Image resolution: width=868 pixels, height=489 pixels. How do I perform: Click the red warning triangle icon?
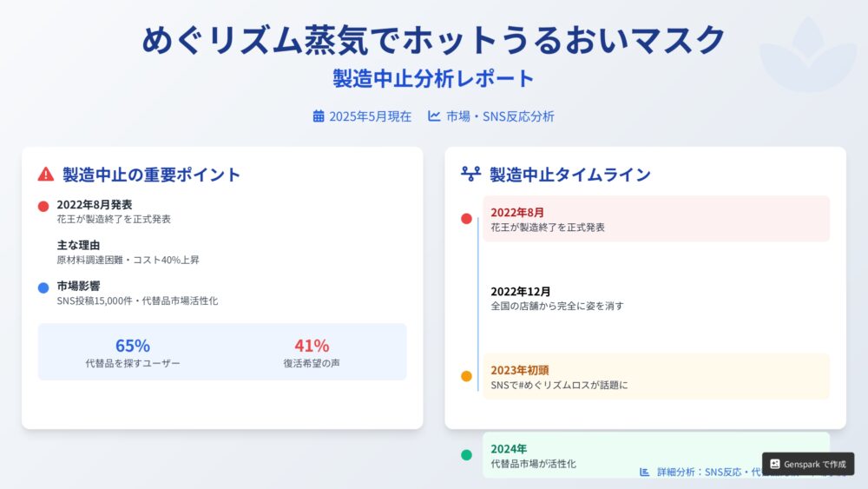pos(46,175)
